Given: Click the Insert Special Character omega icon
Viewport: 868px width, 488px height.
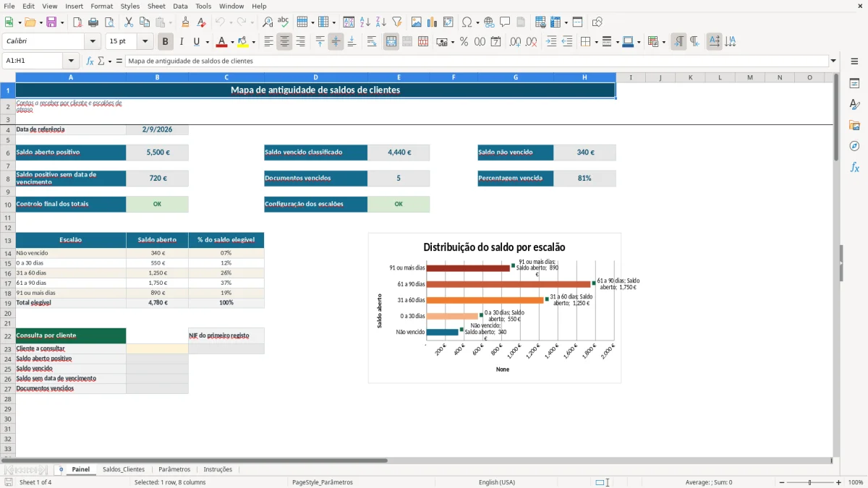Looking at the screenshot, I should (x=467, y=22).
